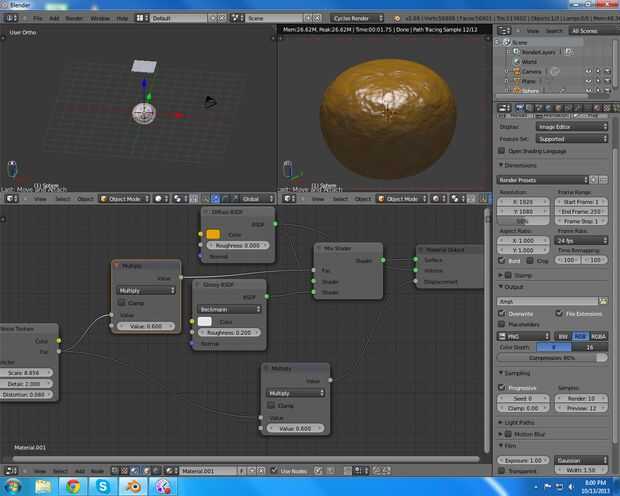Enable the Open Shading Language checkbox
This screenshot has height=496, width=620.
coord(503,151)
